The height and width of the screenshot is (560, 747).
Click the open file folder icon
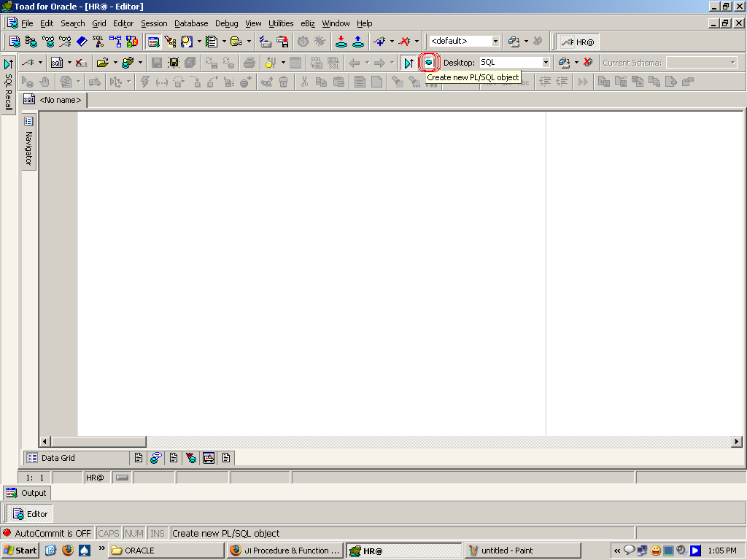(102, 63)
